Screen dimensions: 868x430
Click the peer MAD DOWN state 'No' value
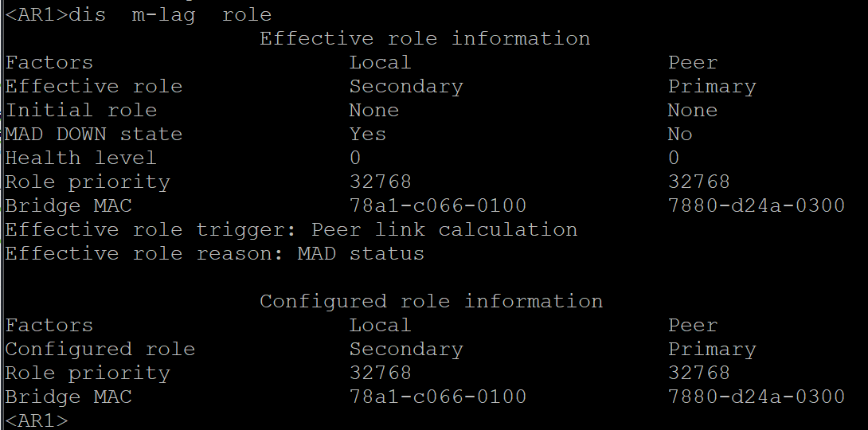point(680,135)
